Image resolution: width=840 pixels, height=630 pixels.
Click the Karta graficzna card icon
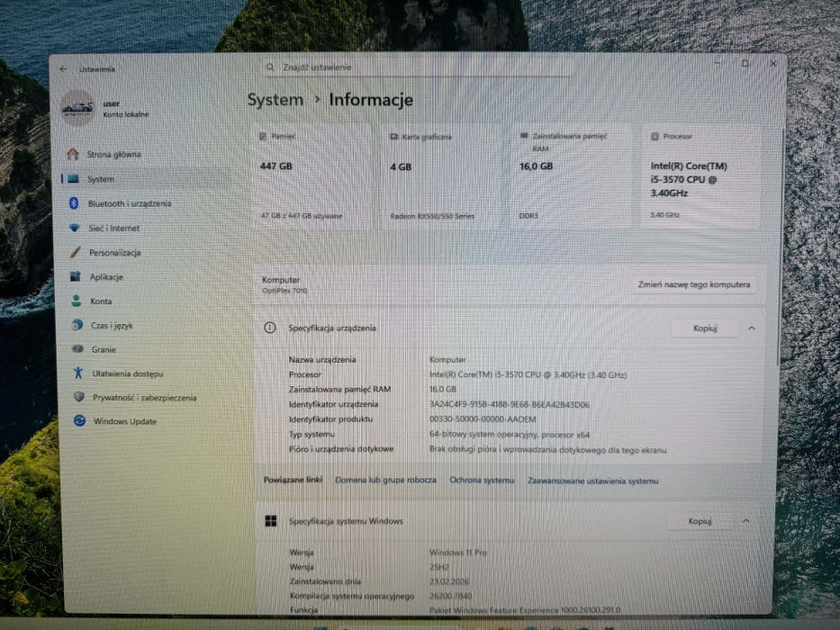(393, 137)
